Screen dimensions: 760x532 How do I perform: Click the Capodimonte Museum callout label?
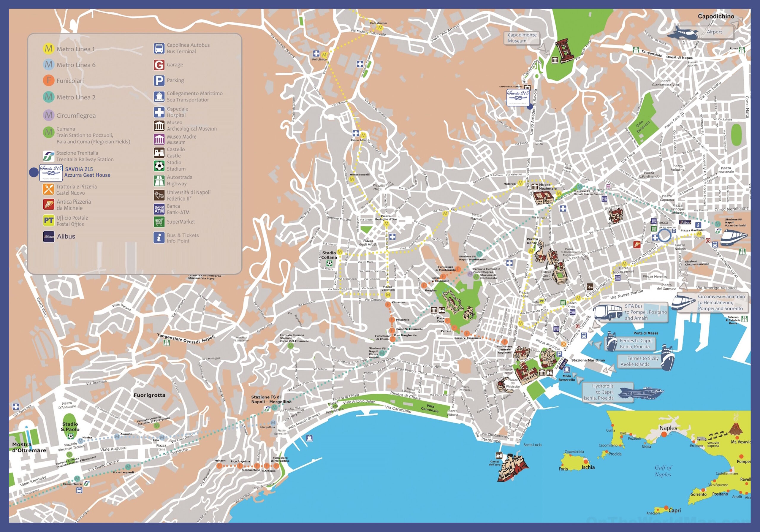(522, 38)
